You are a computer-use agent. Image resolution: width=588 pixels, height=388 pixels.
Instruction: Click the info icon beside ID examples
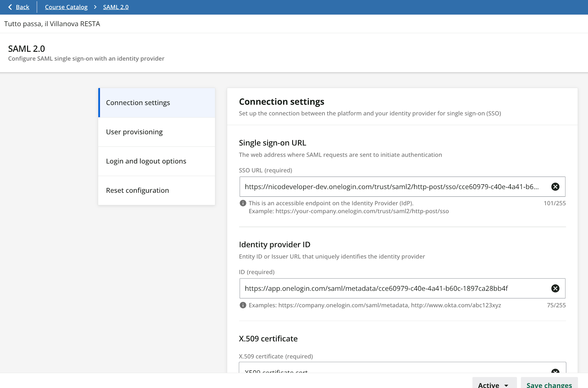tap(243, 305)
